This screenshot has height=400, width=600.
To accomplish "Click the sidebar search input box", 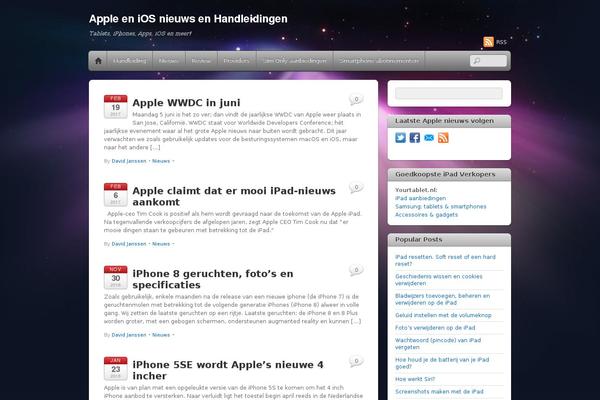I will coord(448,93).
